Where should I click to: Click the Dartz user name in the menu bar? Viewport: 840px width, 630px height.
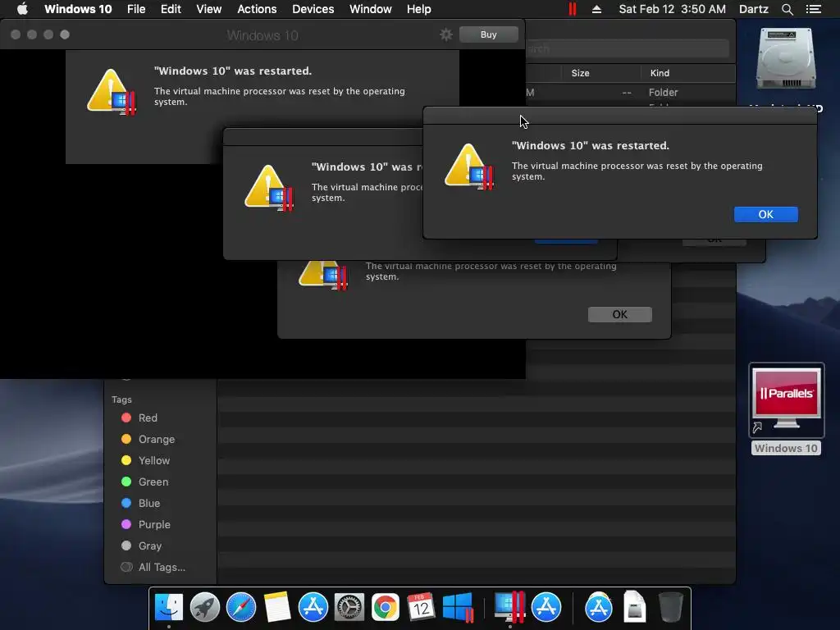(754, 9)
